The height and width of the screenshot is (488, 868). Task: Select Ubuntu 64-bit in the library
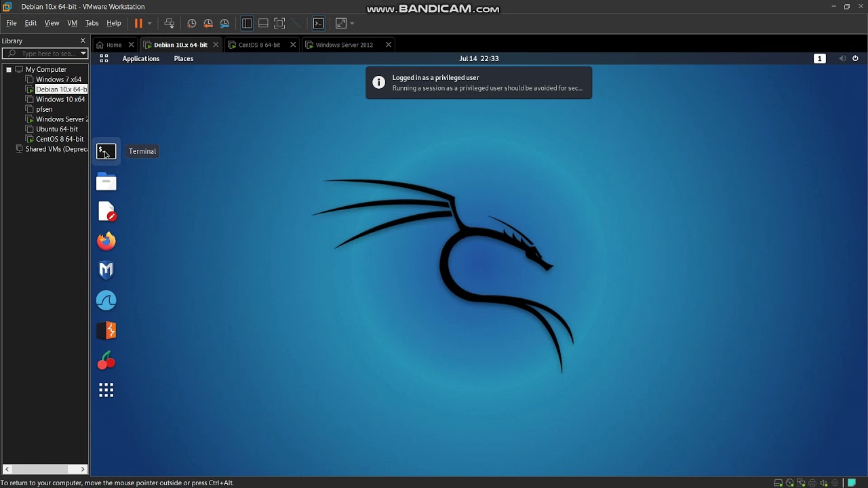[57, 129]
